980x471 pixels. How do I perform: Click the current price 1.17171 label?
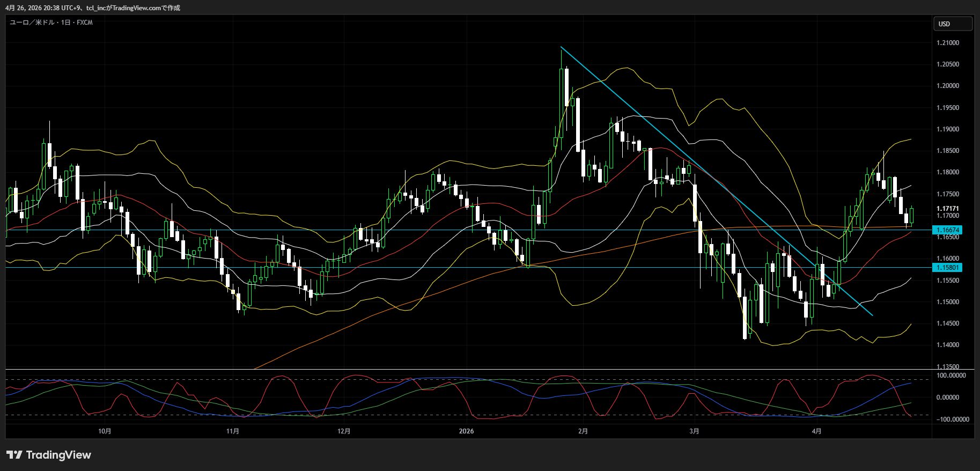[947, 208]
